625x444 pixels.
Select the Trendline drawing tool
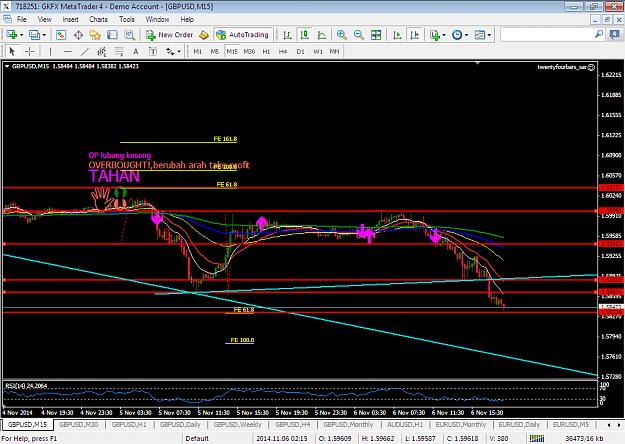pyautogui.click(x=85, y=51)
